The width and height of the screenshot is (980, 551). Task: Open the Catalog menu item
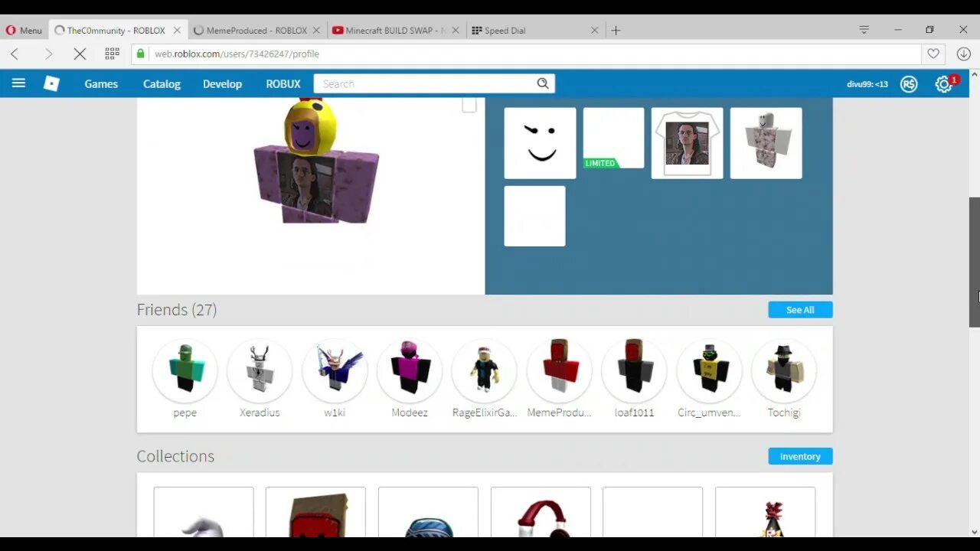coord(162,84)
